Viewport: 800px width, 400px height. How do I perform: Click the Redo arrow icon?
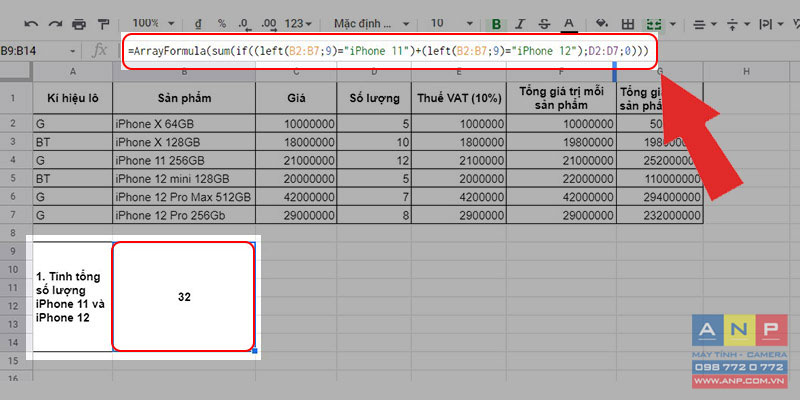click(x=55, y=24)
